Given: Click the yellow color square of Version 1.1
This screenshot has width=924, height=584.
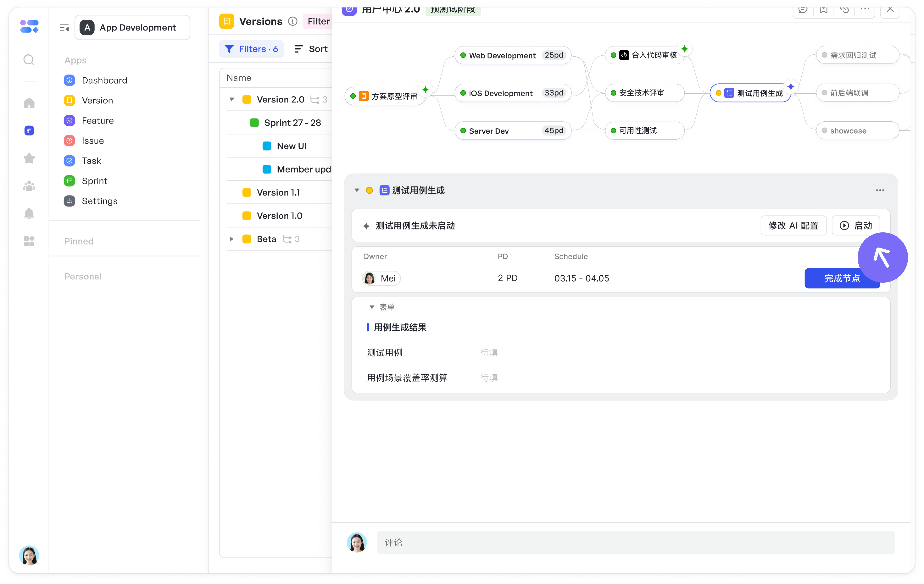Looking at the screenshot, I should (x=247, y=193).
